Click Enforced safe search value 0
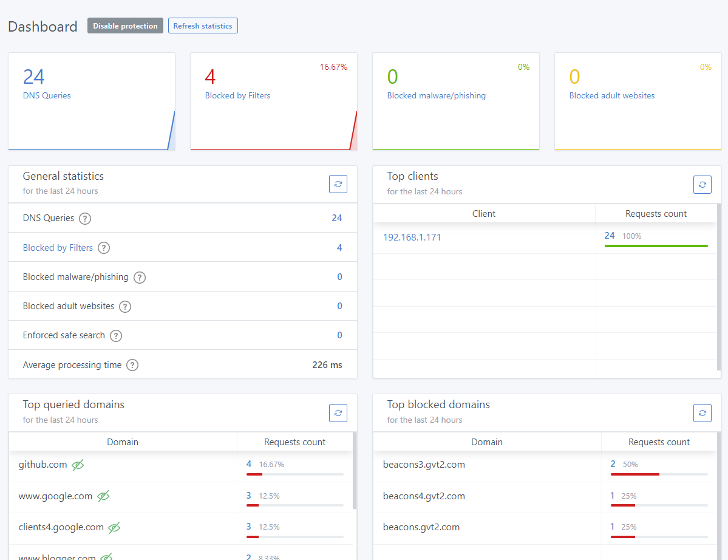The width and height of the screenshot is (728, 560). pyautogui.click(x=340, y=335)
